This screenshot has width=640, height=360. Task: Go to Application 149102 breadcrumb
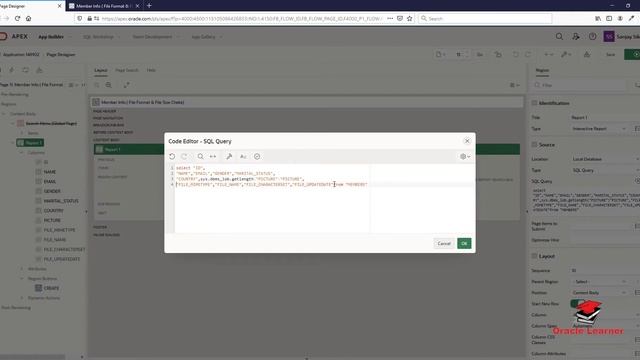[x=21, y=54]
